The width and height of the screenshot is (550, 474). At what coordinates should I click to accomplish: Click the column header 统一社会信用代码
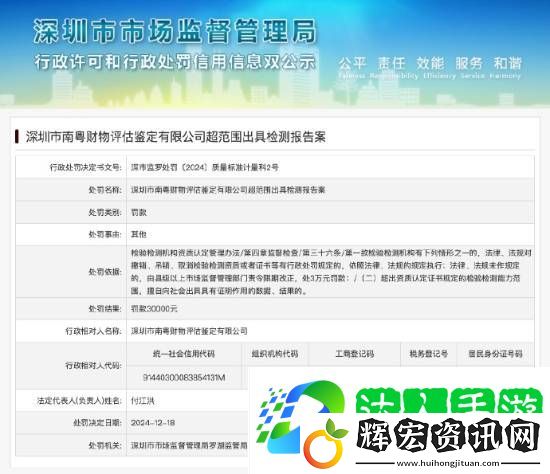(x=184, y=354)
